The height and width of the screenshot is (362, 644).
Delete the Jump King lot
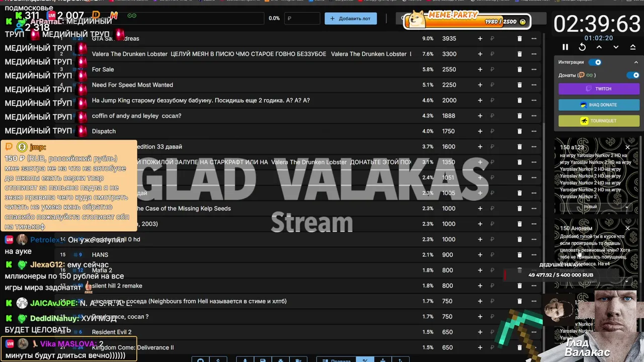(520, 100)
